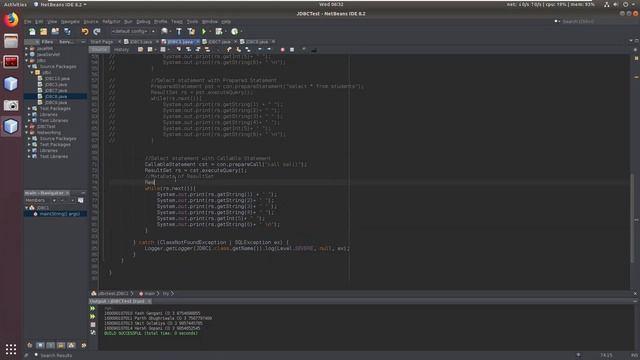Close the Output JDBCTest (run) tab
The width and height of the screenshot is (640, 360).
[149, 301]
